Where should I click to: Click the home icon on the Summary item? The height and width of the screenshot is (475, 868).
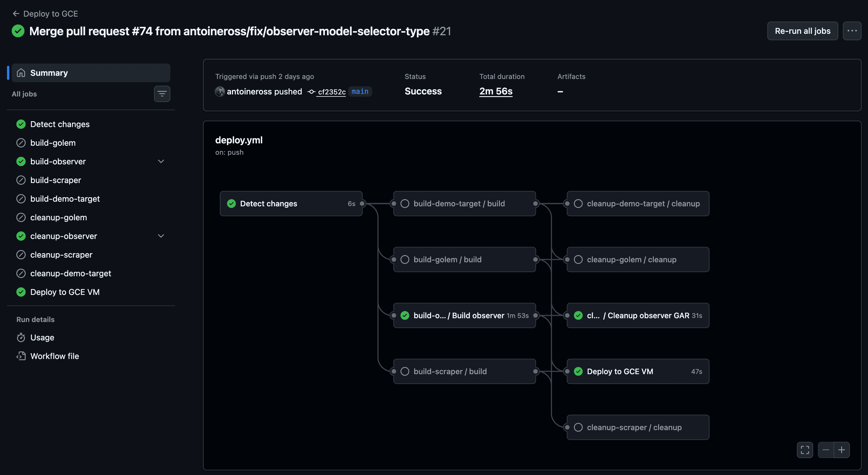(x=20, y=73)
